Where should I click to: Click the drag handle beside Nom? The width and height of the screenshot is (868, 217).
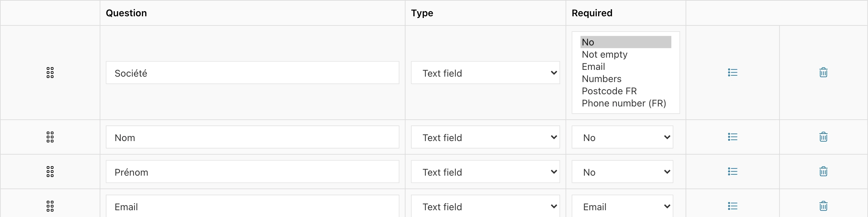[50, 137]
